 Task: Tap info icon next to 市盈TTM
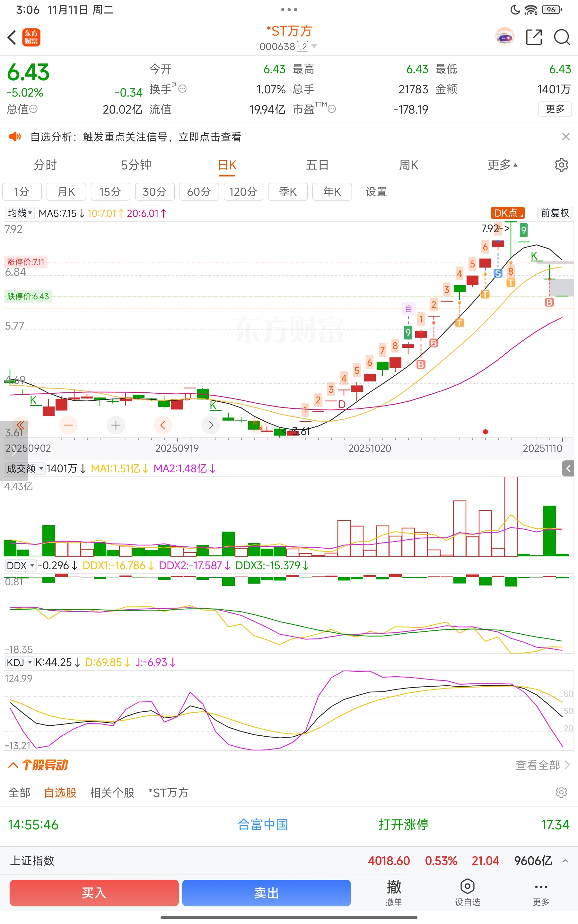[x=332, y=109]
